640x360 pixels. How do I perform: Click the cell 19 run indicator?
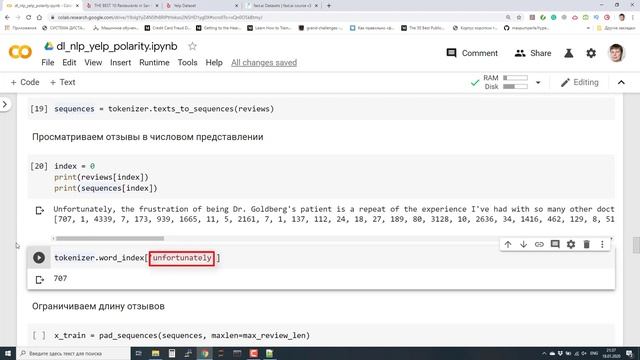pos(39,109)
